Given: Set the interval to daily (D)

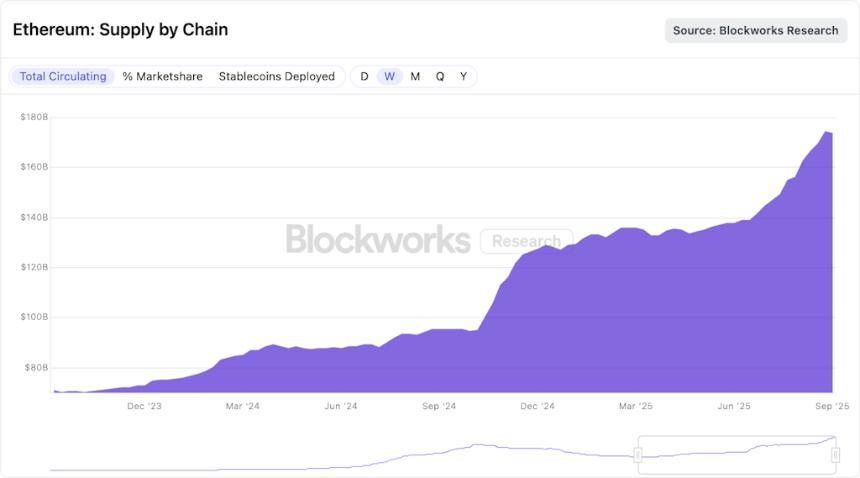Looking at the screenshot, I should point(364,77).
